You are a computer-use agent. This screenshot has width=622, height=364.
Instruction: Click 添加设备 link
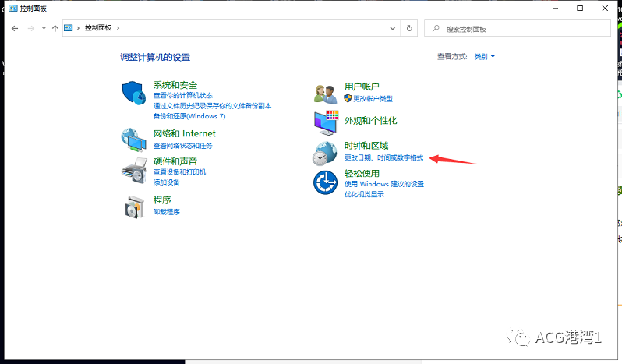pyautogui.click(x=166, y=182)
